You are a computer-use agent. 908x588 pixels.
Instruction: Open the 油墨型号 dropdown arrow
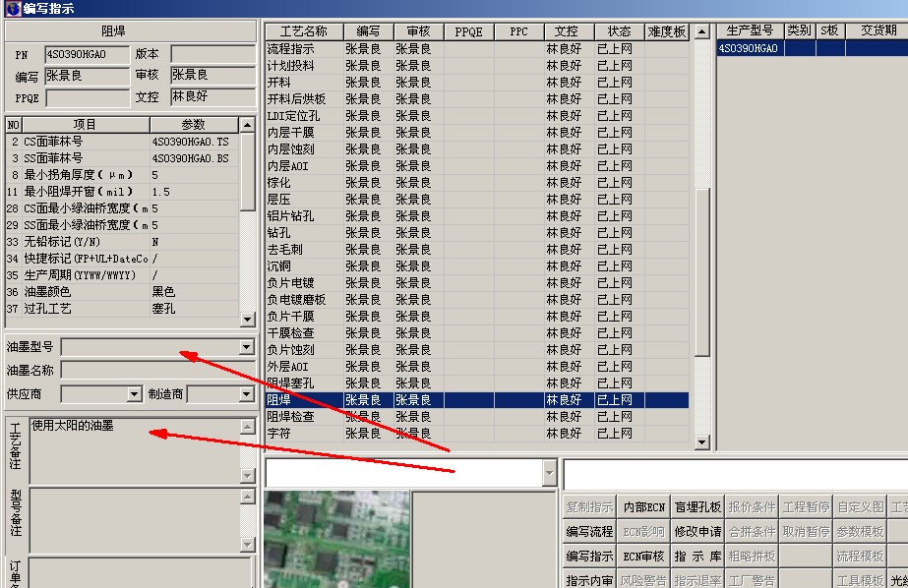(x=247, y=347)
